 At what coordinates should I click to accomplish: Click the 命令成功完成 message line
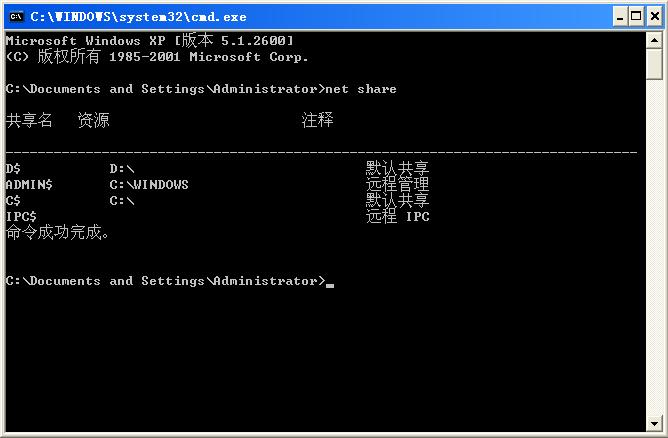(58, 233)
